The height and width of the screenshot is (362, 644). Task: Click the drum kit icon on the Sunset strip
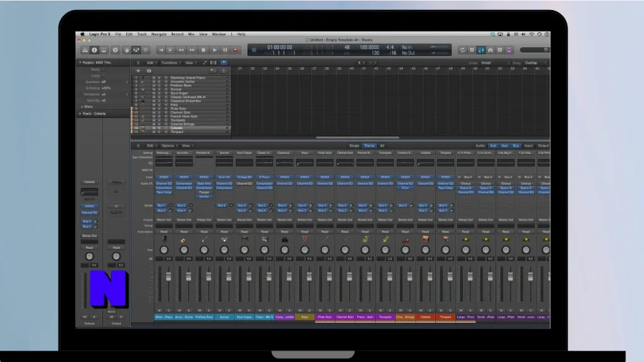click(225, 239)
